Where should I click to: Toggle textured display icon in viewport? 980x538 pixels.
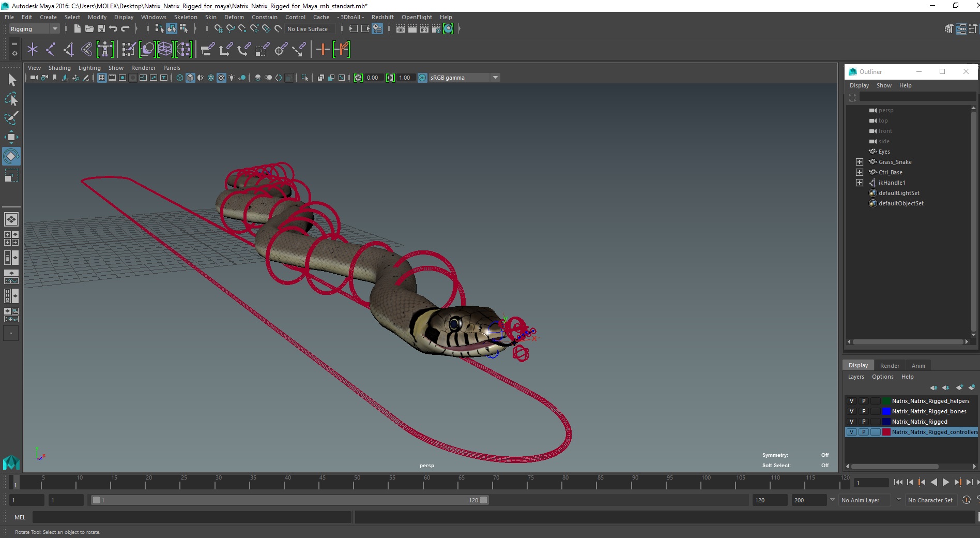coord(221,78)
